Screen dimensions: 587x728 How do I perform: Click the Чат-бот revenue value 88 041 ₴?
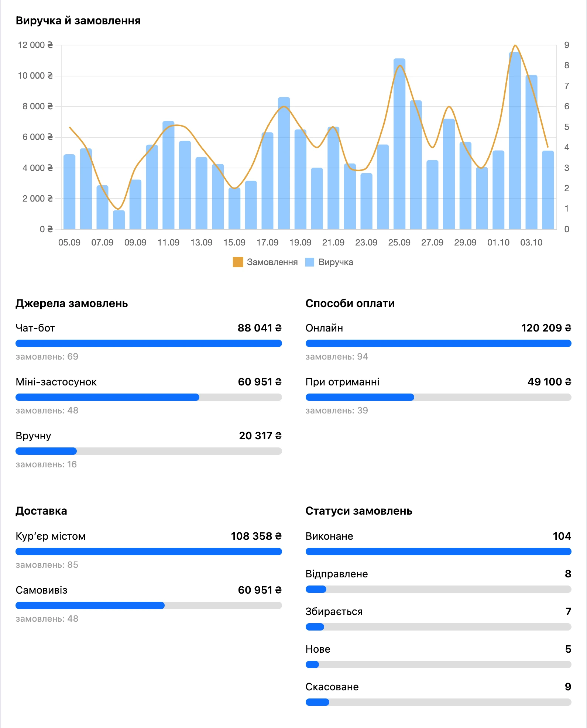260,328
